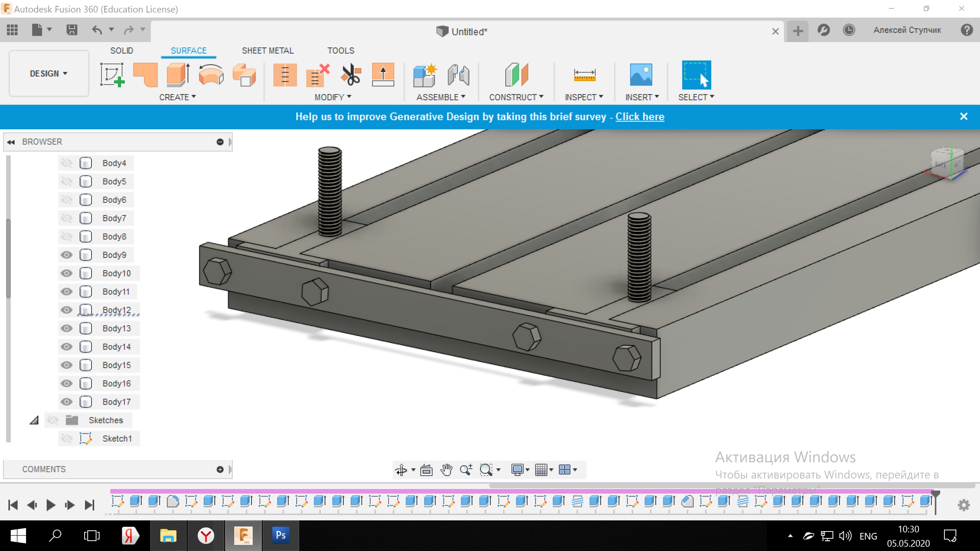Click the Insert image icon
Viewport: 980px width, 551px height.
[x=641, y=75]
